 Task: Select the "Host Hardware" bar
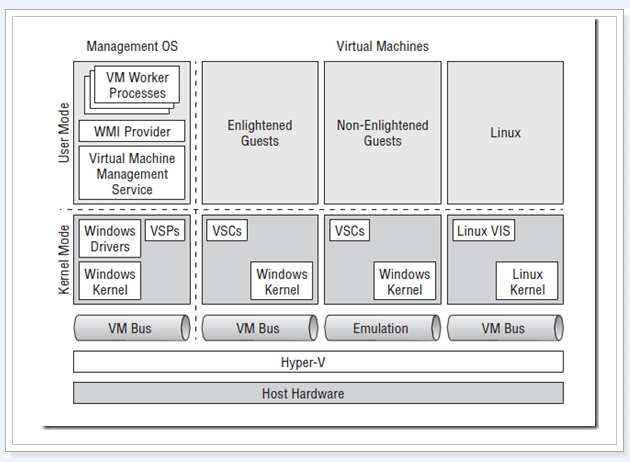click(318, 393)
